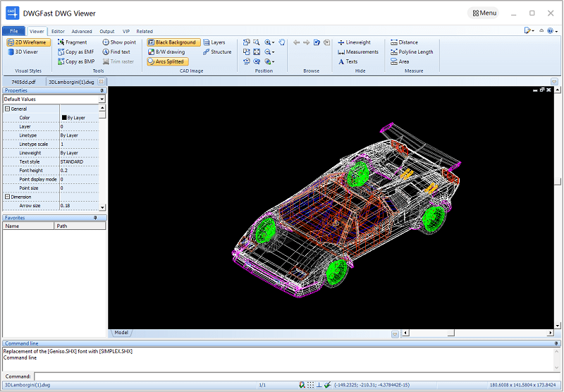Open the Default Values dropdown
The width and height of the screenshot is (564, 392).
[102, 99]
